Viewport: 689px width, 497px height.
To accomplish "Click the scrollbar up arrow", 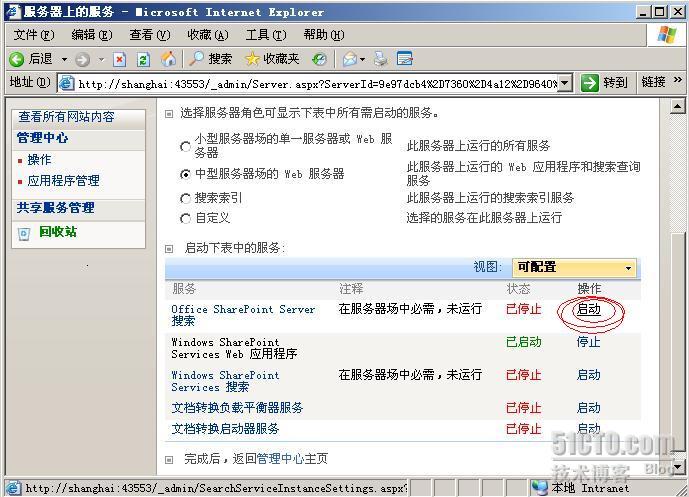I will coord(678,106).
